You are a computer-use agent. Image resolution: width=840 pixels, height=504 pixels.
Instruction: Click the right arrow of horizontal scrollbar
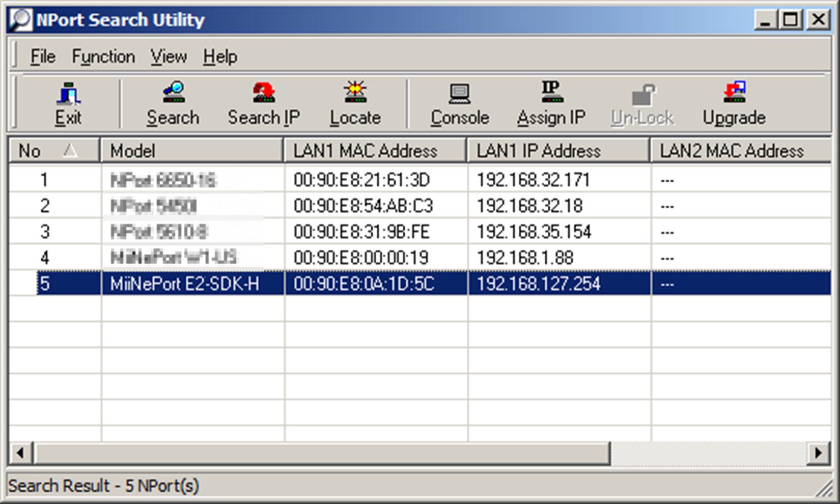[819, 453]
